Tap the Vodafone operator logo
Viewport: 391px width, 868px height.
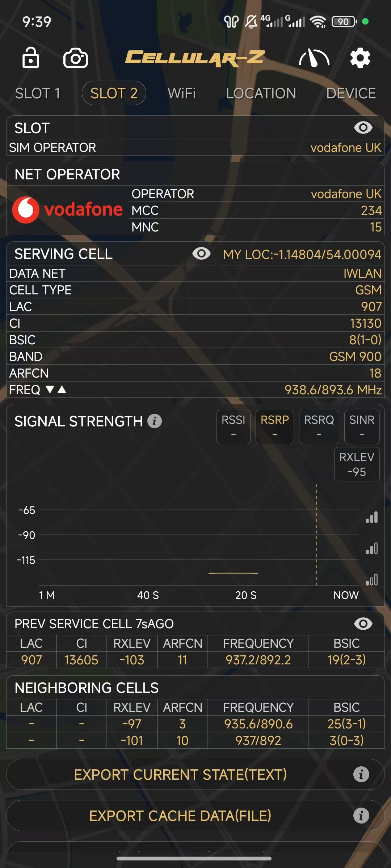coord(67,210)
